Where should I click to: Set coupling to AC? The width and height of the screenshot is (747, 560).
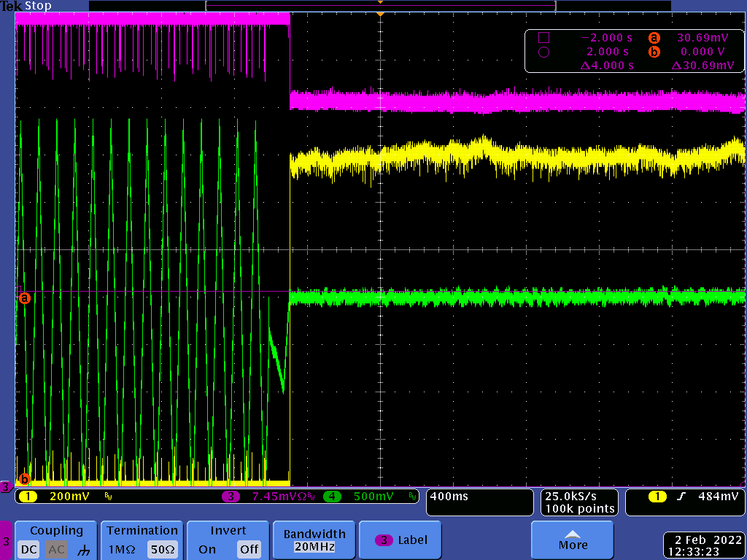57,550
